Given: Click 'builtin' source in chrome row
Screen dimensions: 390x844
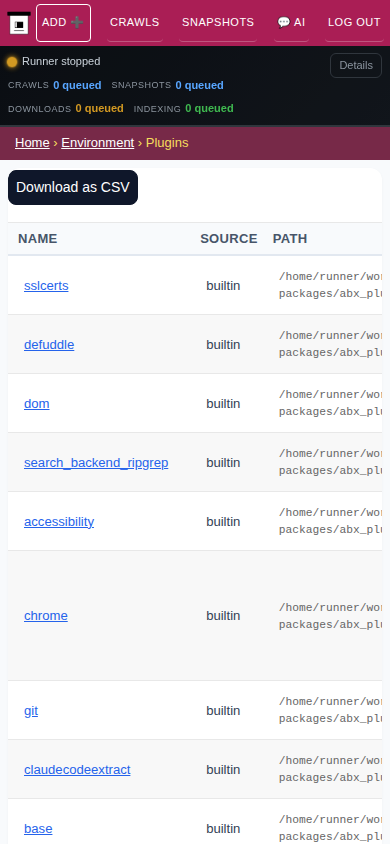Looking at the screenshot, I should [x=223, y=616].
